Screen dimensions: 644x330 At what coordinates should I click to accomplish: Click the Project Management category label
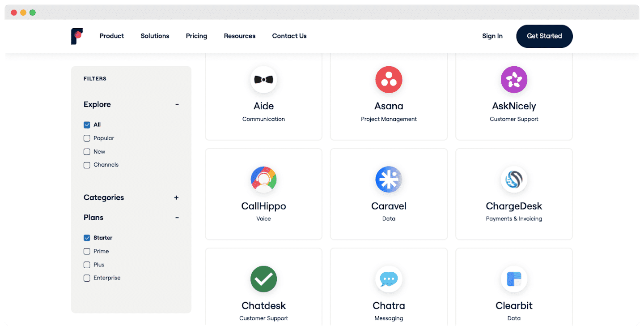[389, 119]
